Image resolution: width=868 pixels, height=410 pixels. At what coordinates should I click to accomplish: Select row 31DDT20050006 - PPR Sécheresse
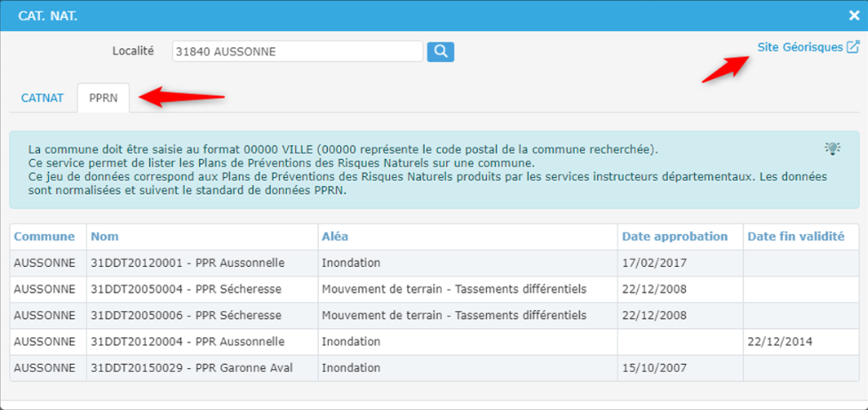click(x=186, y=315)
